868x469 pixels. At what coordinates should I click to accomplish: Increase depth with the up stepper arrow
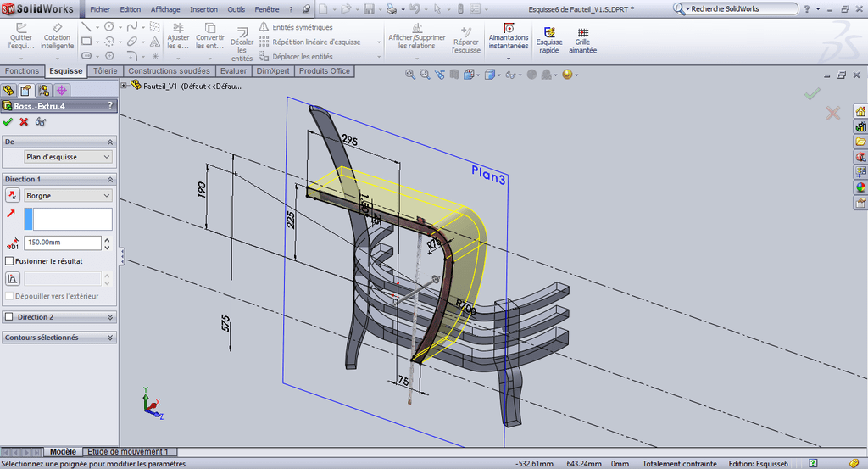coord(107,239)
